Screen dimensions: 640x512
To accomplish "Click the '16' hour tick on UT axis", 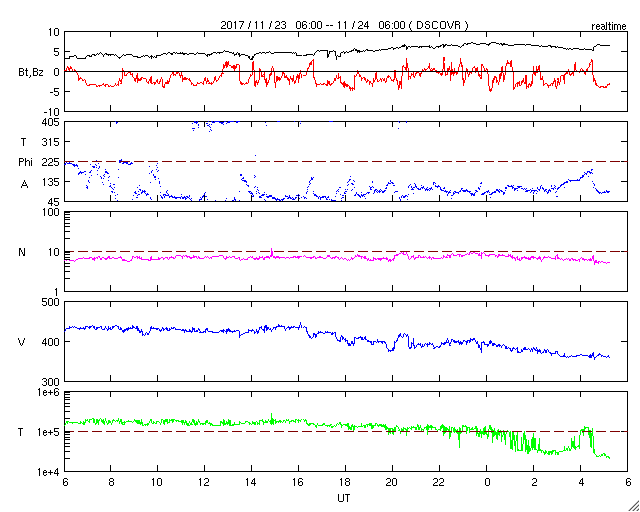I will [x=298, y=482].
